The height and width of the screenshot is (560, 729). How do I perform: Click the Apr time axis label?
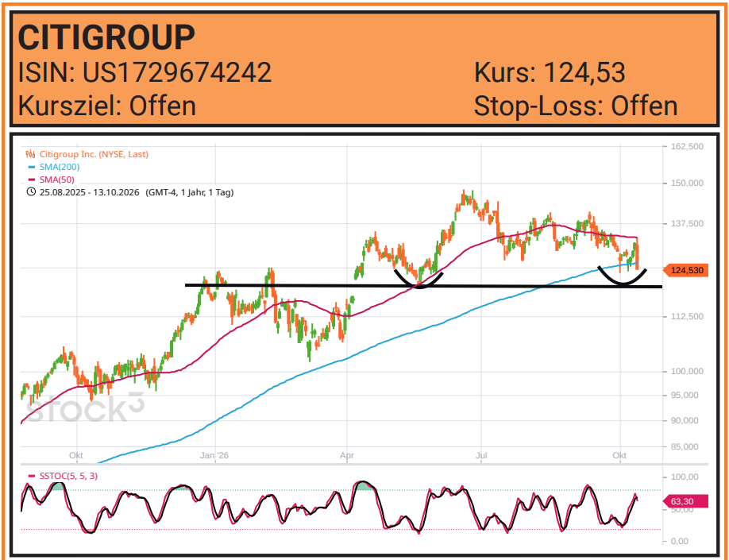click(x=347, y=455)
